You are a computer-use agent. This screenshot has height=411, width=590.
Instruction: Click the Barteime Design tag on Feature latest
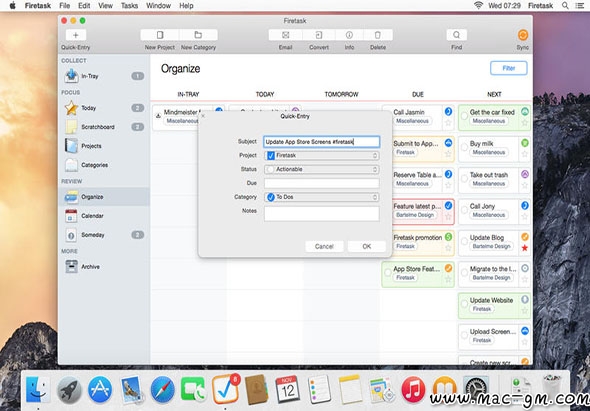415,215
